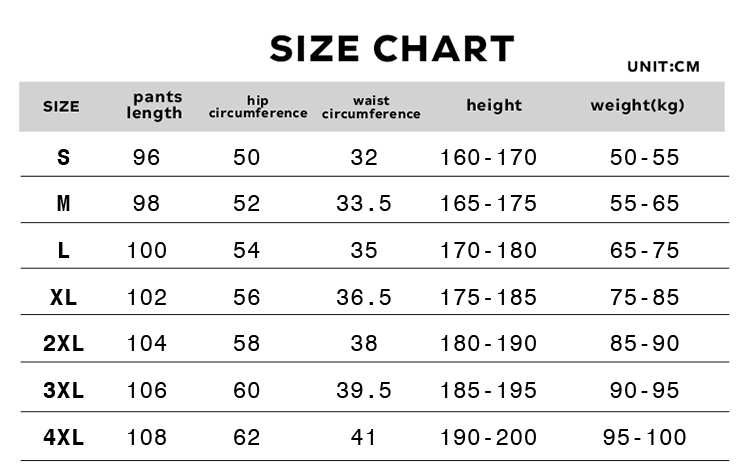Screen dimensions: 750x474
Task: Click the S size row label
Action: point(63,157)
